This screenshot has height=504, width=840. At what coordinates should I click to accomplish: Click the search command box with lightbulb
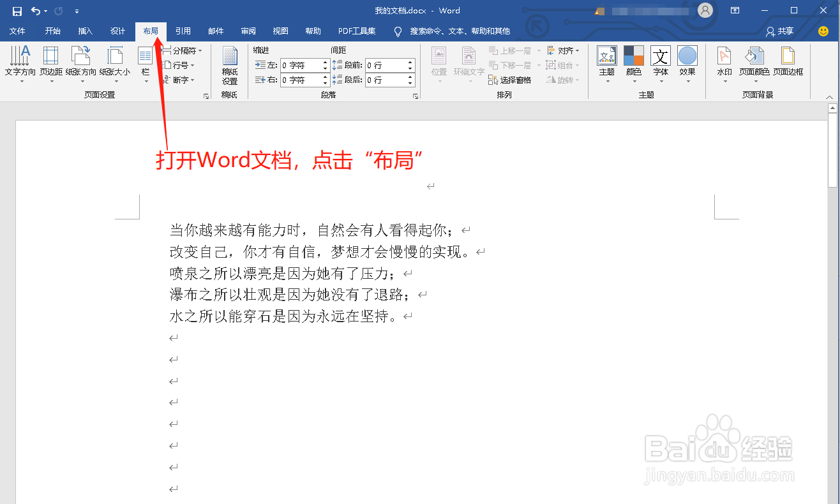452,31
